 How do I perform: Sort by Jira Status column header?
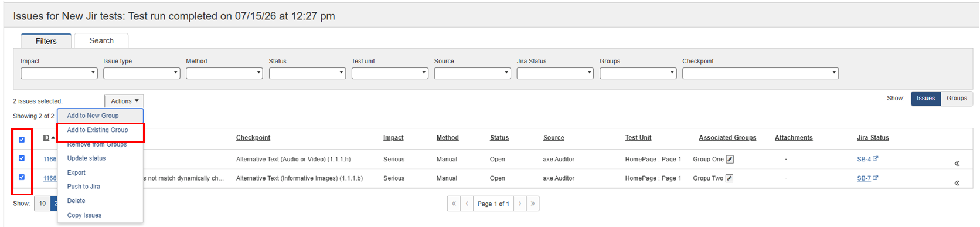tap(873, 138)
